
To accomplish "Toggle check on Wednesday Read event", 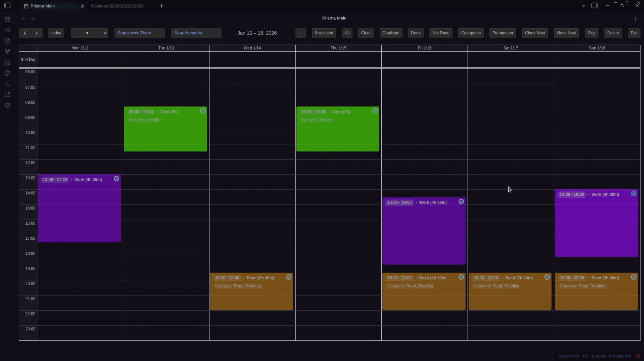I will click(289, 277).
